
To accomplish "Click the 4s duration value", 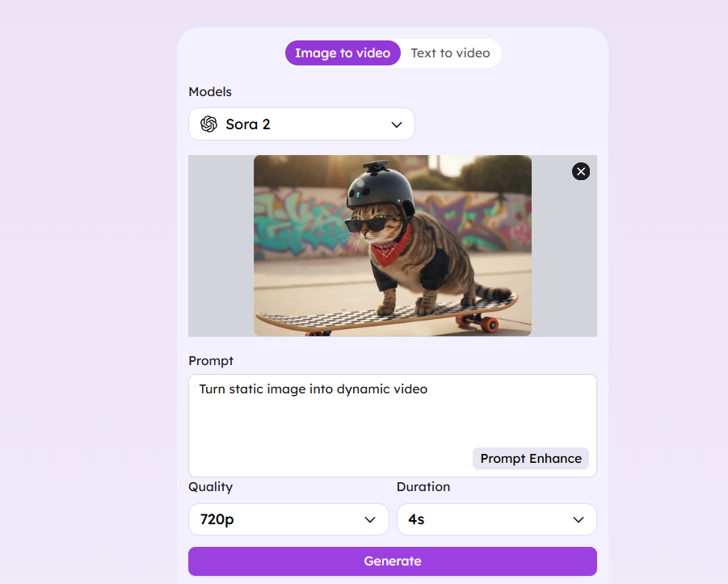I will point(417,519).
